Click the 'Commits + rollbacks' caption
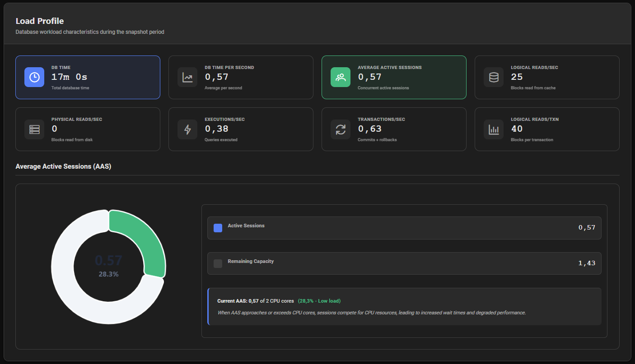 pos(377,140)
